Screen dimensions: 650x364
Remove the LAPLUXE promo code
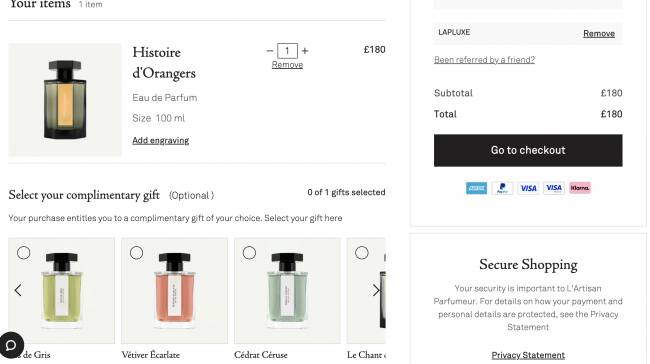tap(599, 34)
